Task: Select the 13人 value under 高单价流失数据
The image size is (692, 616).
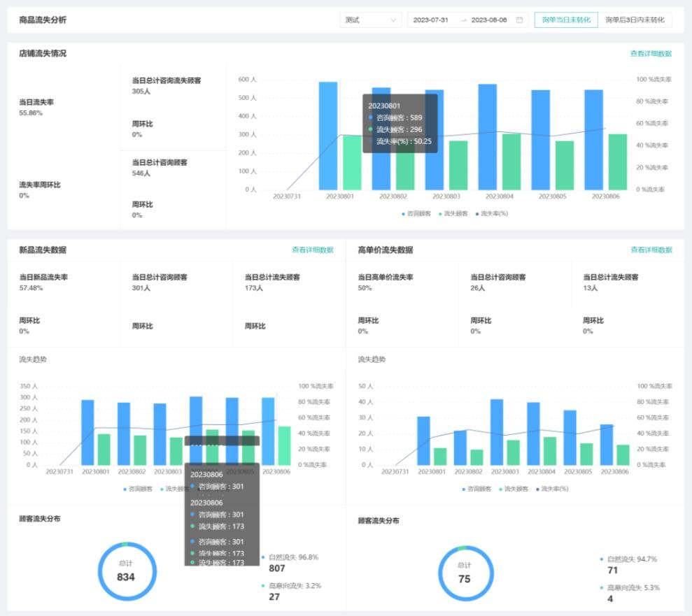Action: click(590, 288)
